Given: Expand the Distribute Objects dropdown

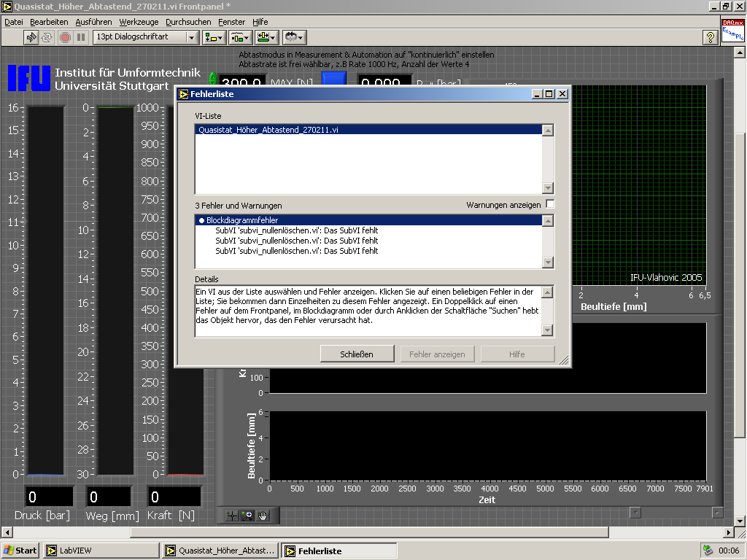Looking at the screenshot, I should click(241, 37).
